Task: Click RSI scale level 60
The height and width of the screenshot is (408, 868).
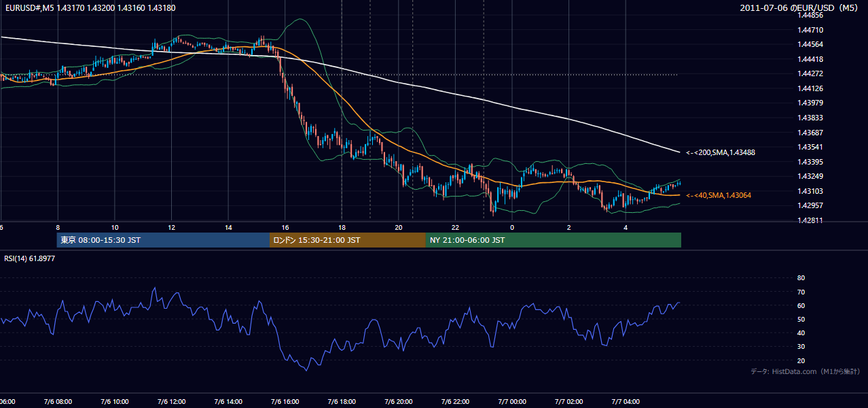Action: (x=801, y=305)
